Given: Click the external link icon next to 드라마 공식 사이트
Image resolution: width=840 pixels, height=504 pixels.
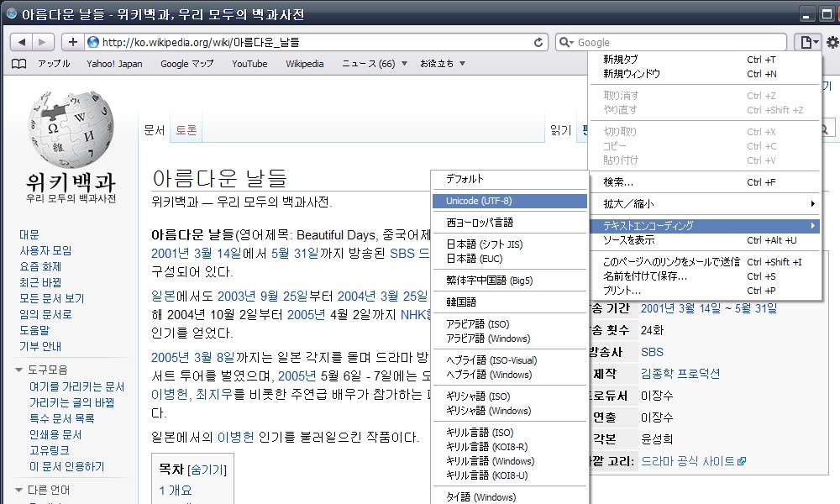Looking at the screenshot, I should (742, 461).
